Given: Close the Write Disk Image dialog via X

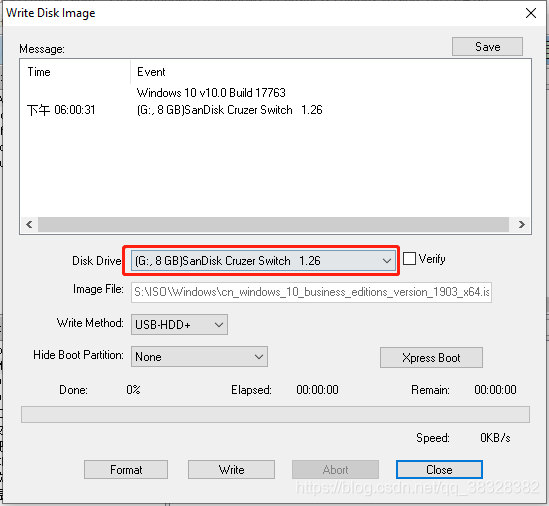Looking at the screenshot, I should click(531, 13).
